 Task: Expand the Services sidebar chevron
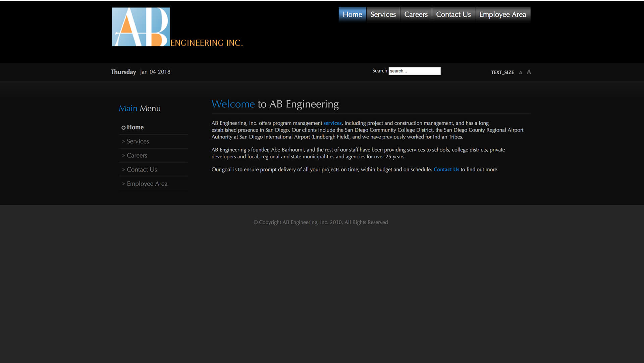[123, 141]
